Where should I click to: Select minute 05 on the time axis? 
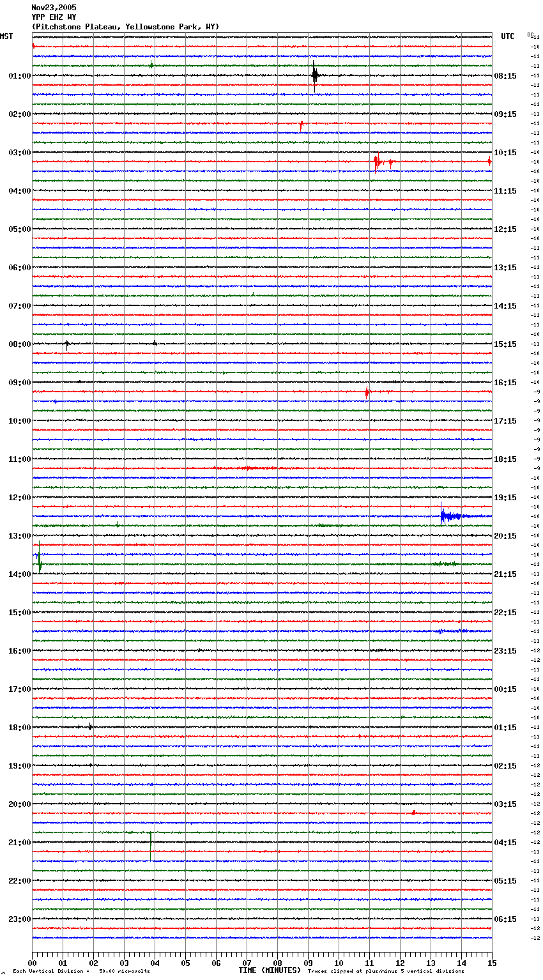(185, 963)
